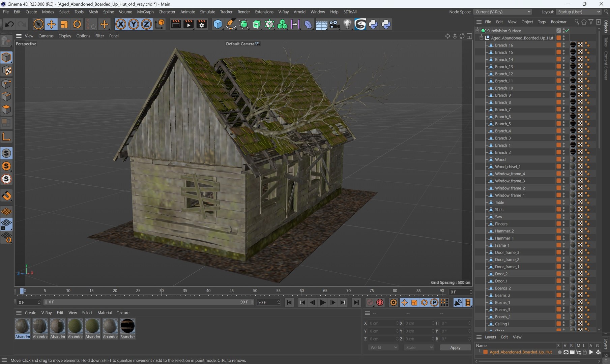
Task: Click the Spline Pen tool icon
Action: pos(231,24)
